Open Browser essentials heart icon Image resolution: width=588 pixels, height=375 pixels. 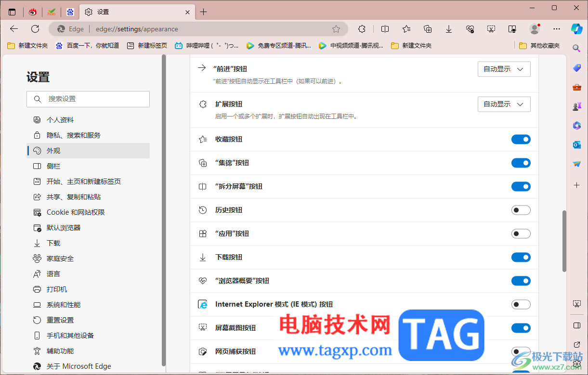click(470, 29)
